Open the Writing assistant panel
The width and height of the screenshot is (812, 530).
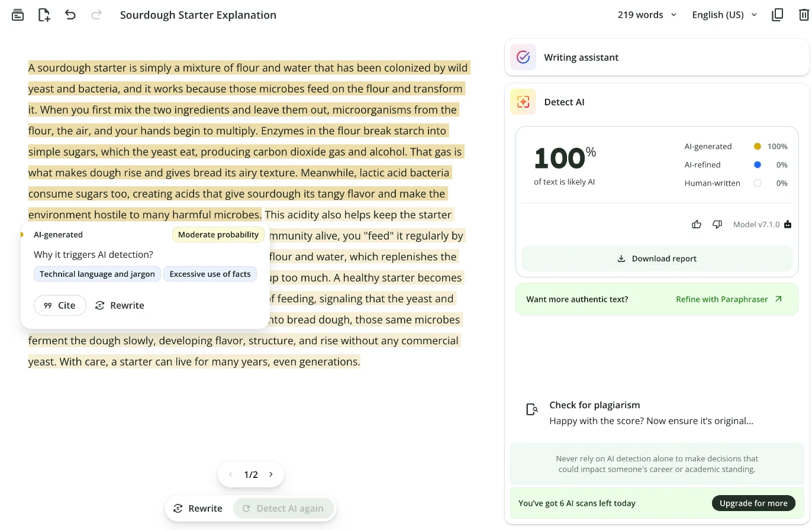pos(657,57)
